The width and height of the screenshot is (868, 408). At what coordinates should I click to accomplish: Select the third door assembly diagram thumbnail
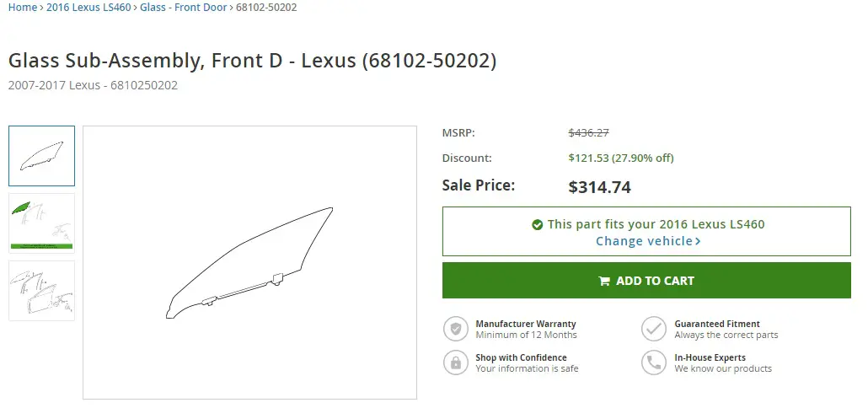click(41, 291)
